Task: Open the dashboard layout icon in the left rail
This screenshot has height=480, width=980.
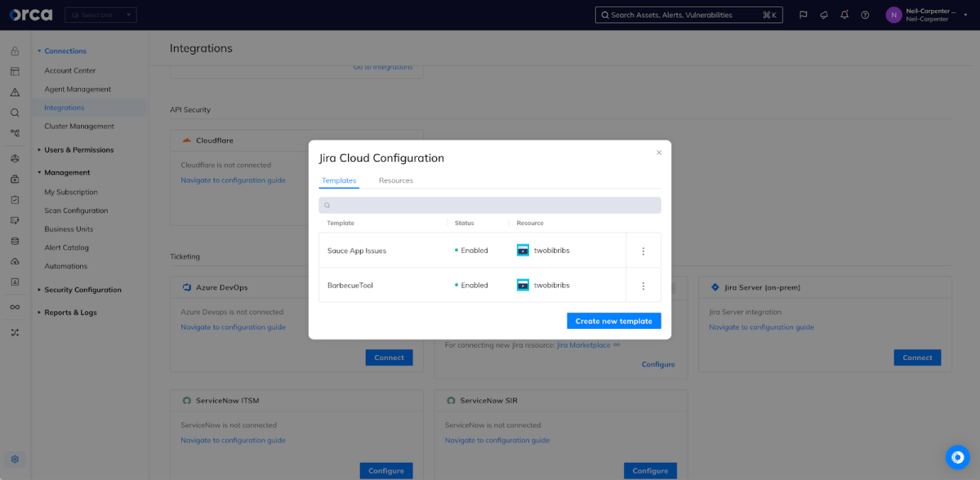Action: coord(15,72)
